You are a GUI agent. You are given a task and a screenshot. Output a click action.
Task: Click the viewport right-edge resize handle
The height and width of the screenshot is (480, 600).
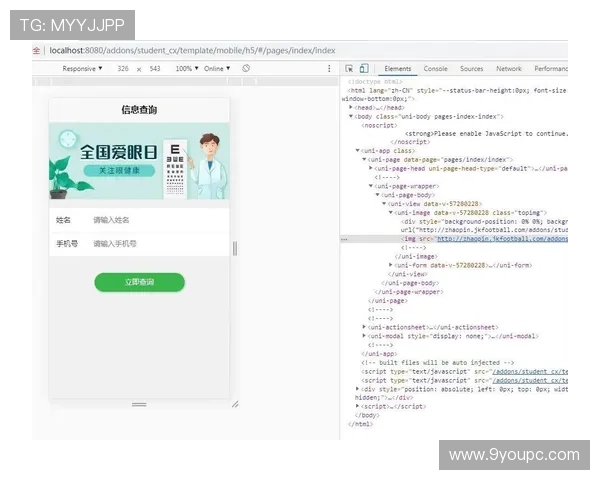235,248
